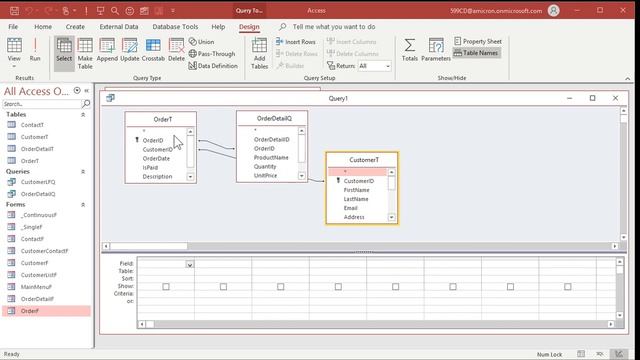Switch to Design view in status bar

(x=619, y=354)
